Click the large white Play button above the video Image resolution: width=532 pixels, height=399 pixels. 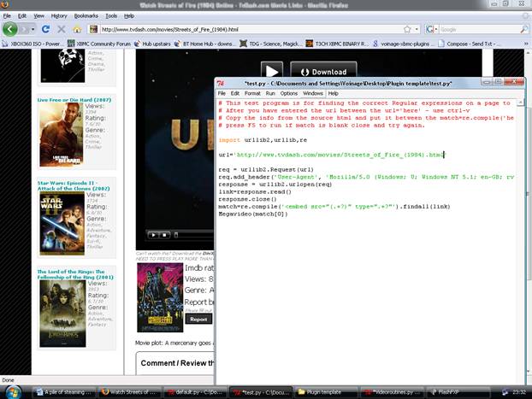pos(271,71)
